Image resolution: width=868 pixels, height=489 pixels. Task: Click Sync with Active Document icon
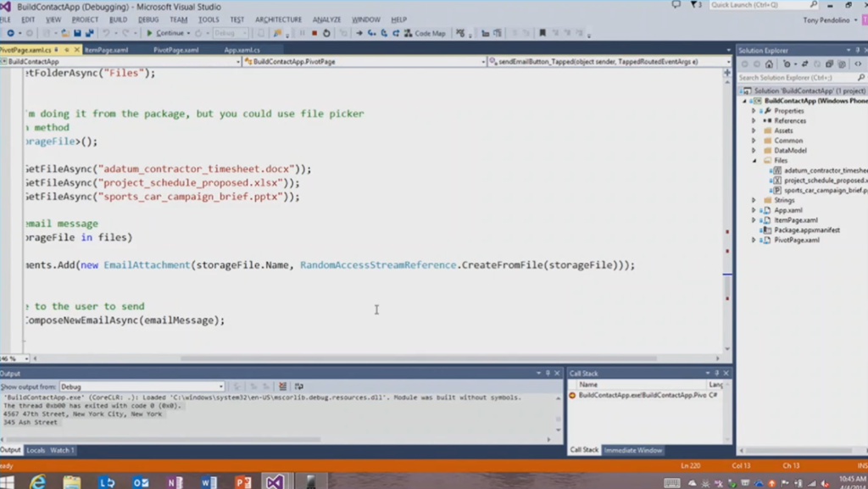[805, 64]
